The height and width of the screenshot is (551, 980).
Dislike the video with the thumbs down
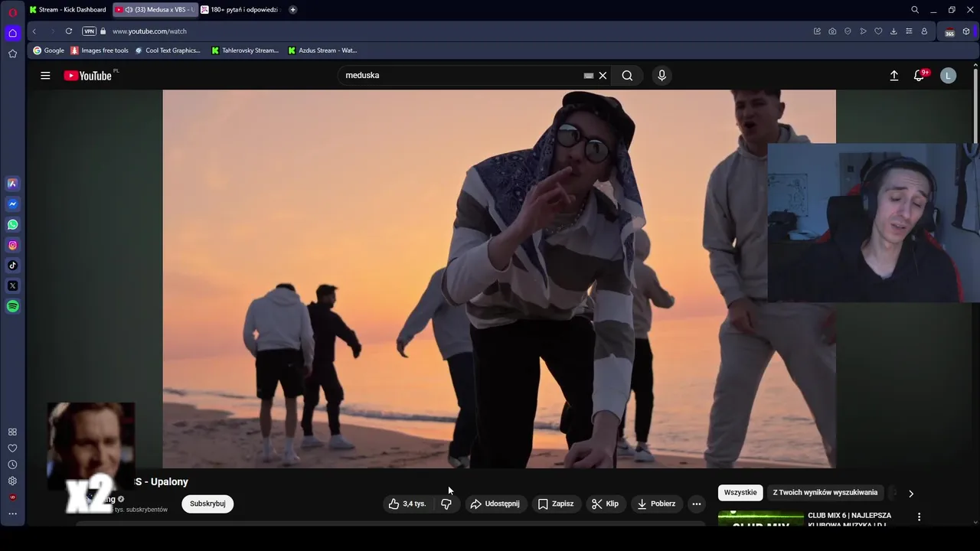(446, 504)
